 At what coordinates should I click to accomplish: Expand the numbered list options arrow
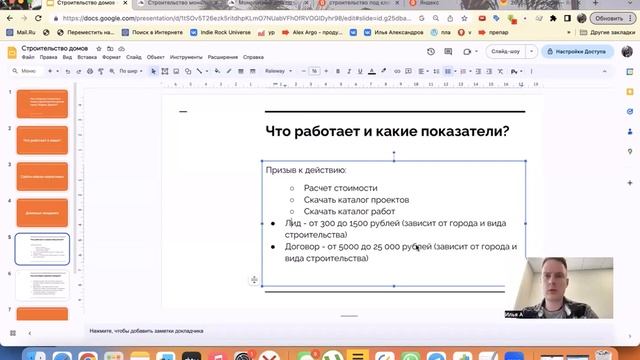[x=470, y=71]
